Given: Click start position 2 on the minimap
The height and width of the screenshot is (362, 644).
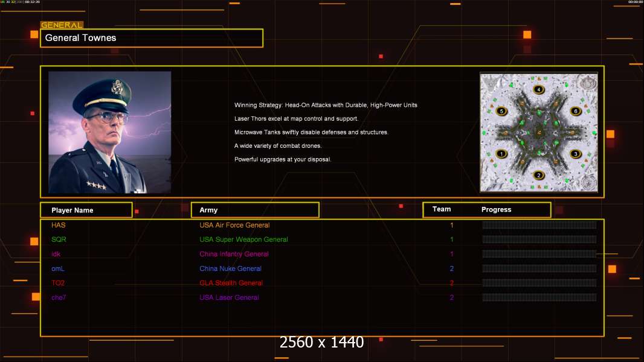Looking at the screenshot, I should point(538,176).
